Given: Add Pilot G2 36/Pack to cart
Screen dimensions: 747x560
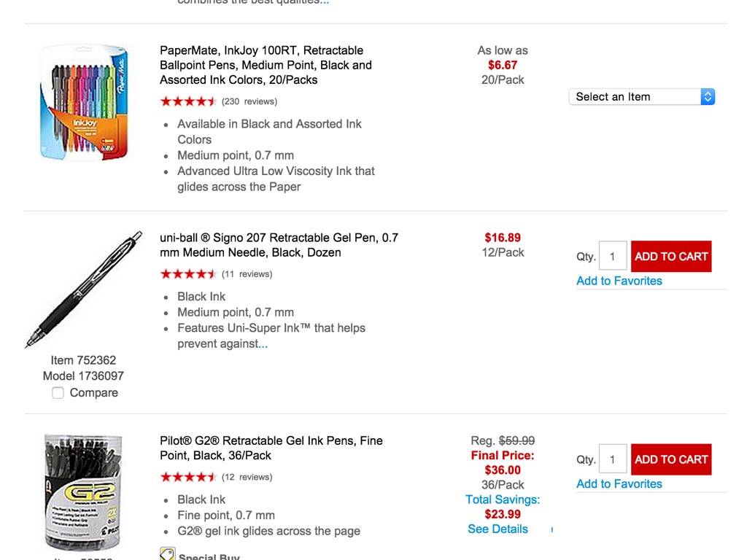Looking at the screenshot, I should tap(671, 459).
